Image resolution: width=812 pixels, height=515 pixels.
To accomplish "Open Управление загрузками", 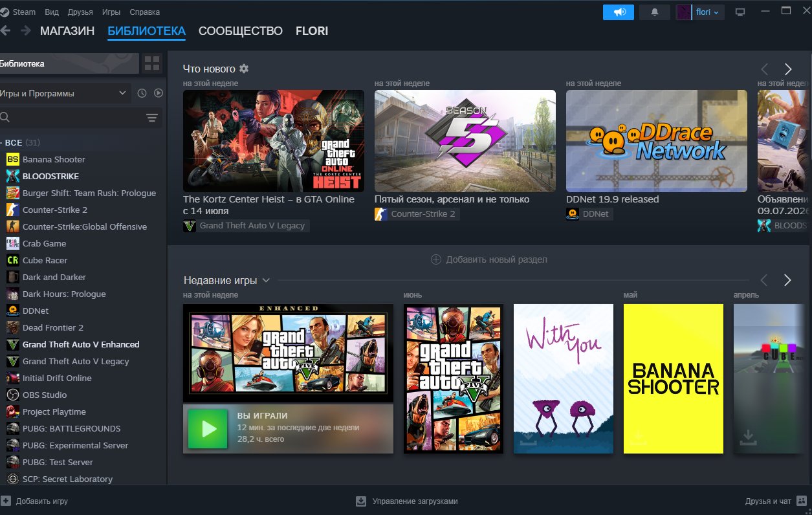I will [407, 501].
